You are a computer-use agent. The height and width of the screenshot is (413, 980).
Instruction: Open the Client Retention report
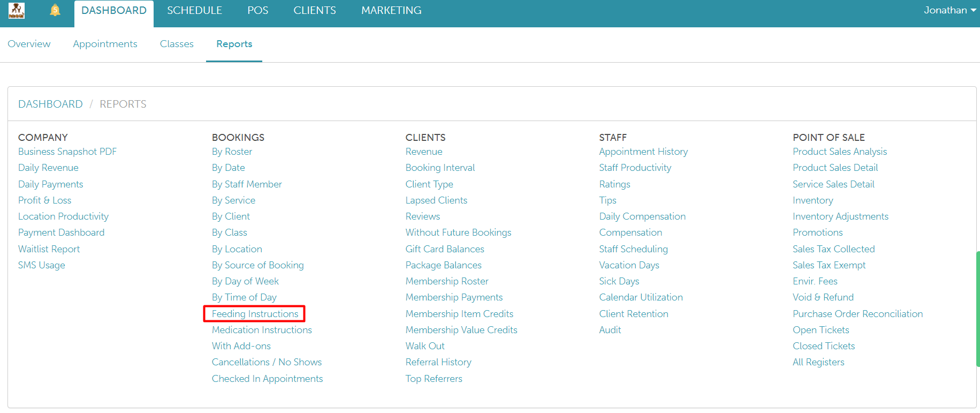point(634,314)
